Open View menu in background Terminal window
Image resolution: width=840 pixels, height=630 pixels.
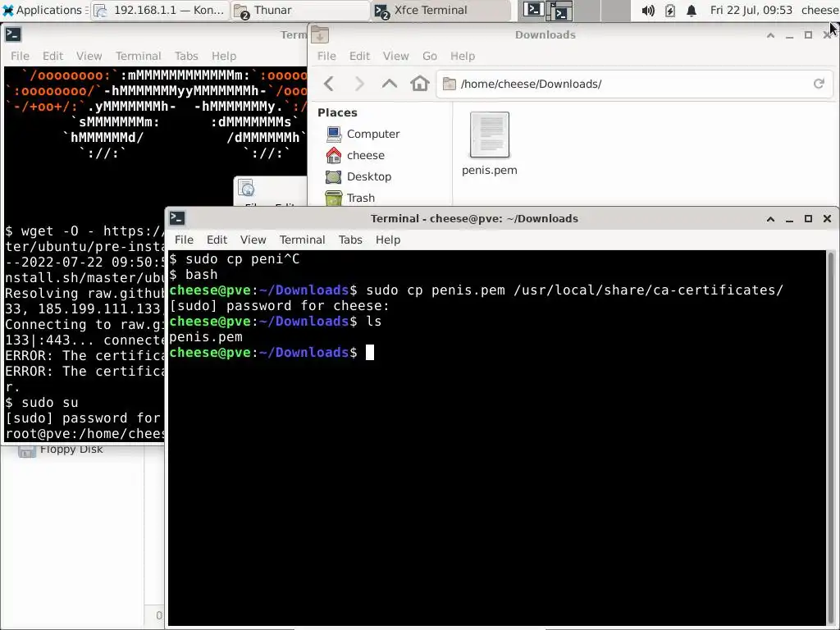(89, 56)
